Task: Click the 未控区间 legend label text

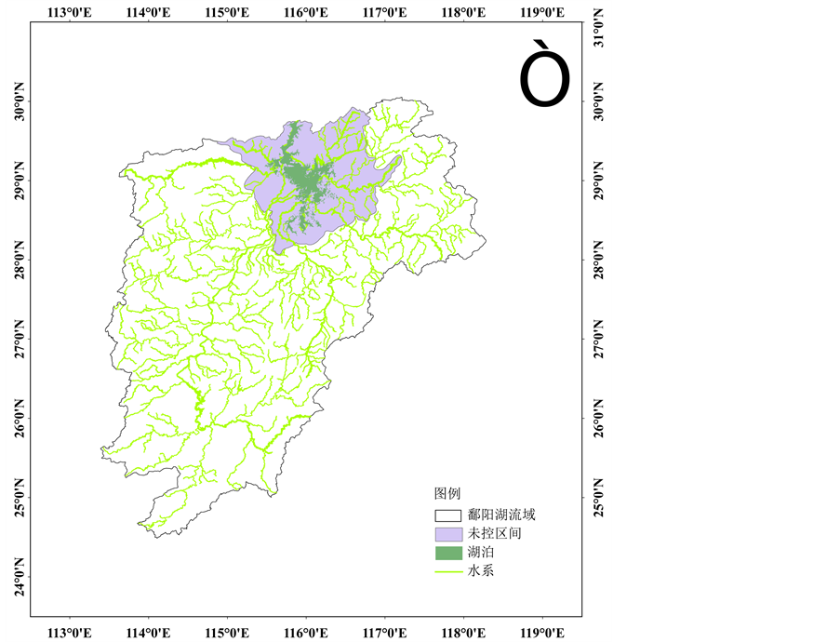Action: [493, 534]
